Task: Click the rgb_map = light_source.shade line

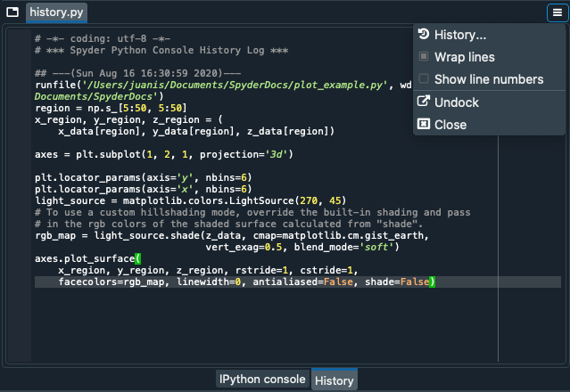Action: pyautogui.click(x=232, y=235)
